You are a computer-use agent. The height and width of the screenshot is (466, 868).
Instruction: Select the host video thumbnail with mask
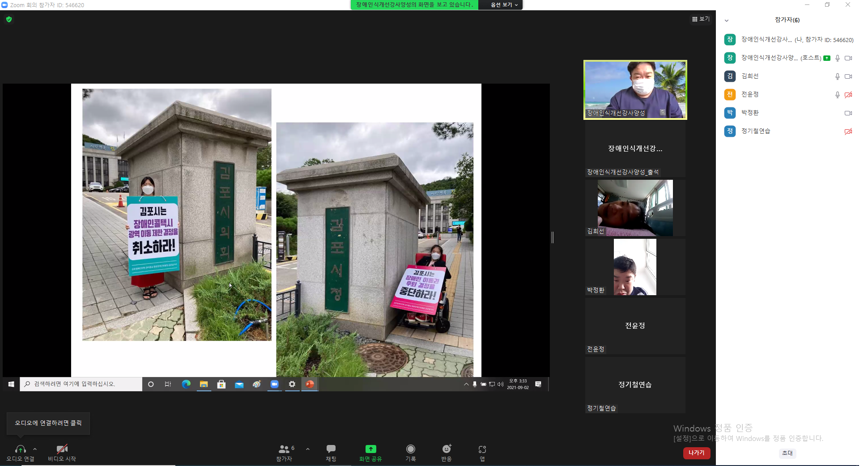pos(635,90)
